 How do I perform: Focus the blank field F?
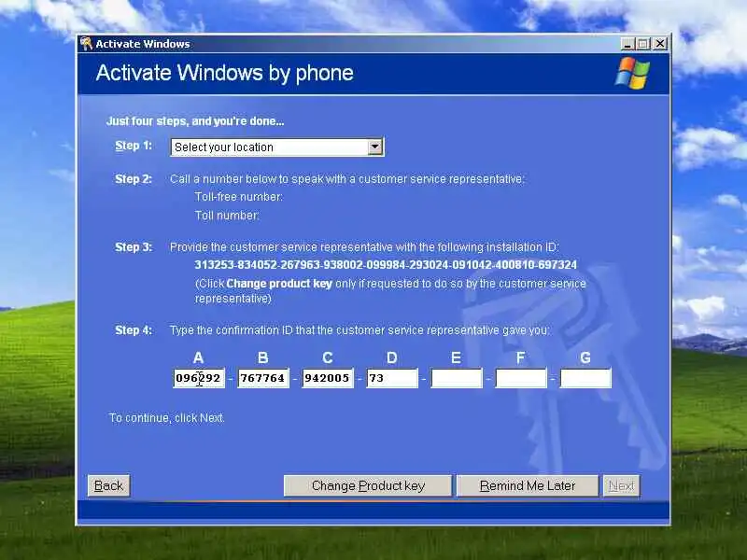pyautogui.click(x=521, y=378)
